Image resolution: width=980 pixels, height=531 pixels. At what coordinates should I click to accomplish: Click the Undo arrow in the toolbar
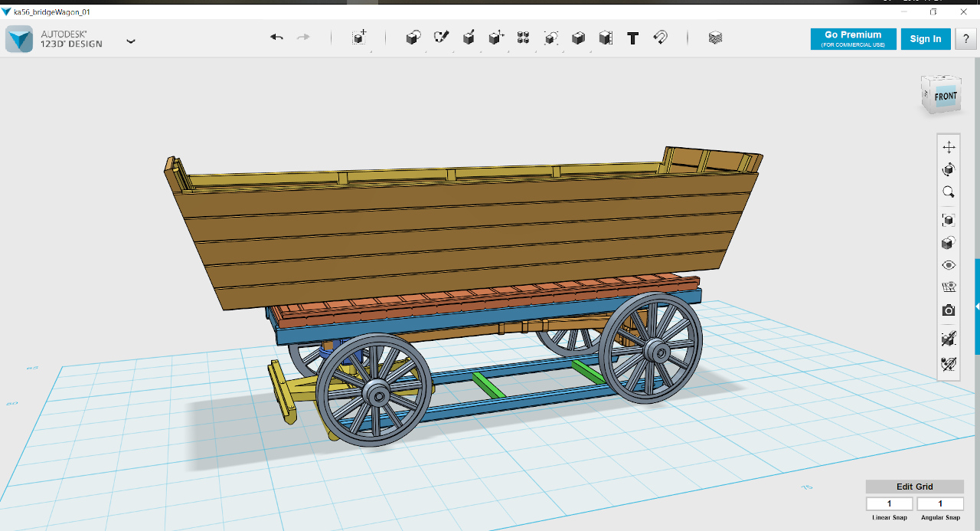(277, 38)
